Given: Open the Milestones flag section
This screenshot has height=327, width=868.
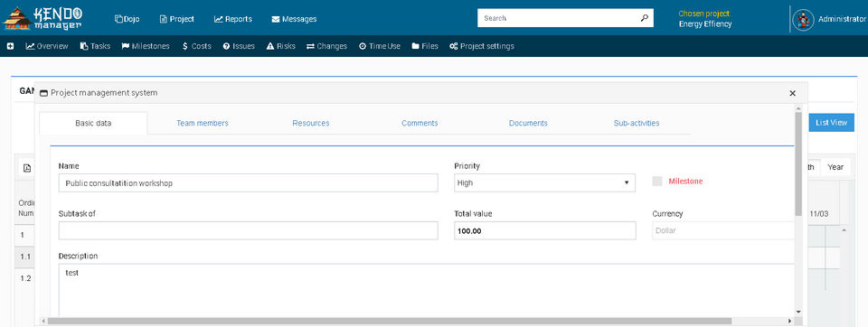Looking at the screenshot, I should tap(146, 46).
